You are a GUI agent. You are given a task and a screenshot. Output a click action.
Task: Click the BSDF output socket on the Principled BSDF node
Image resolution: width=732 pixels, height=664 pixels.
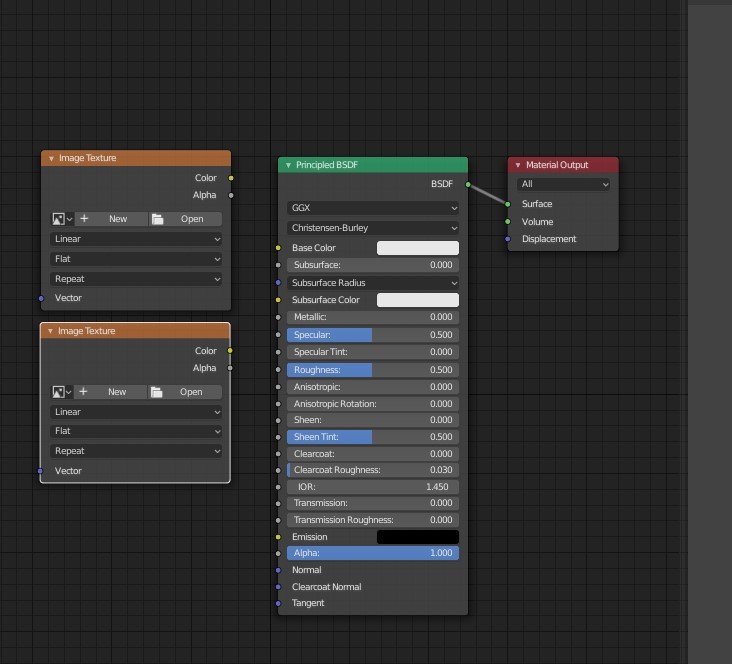coord(467,185)
